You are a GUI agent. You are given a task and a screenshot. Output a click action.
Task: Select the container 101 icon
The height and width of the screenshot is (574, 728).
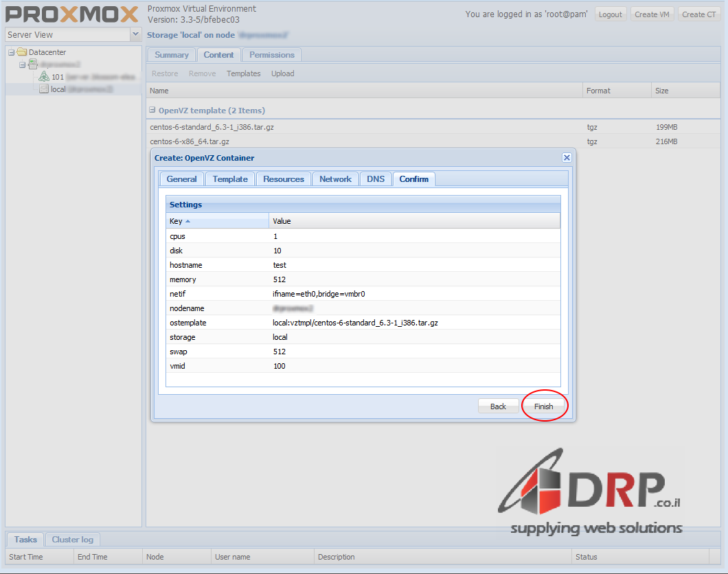point(44,77)
